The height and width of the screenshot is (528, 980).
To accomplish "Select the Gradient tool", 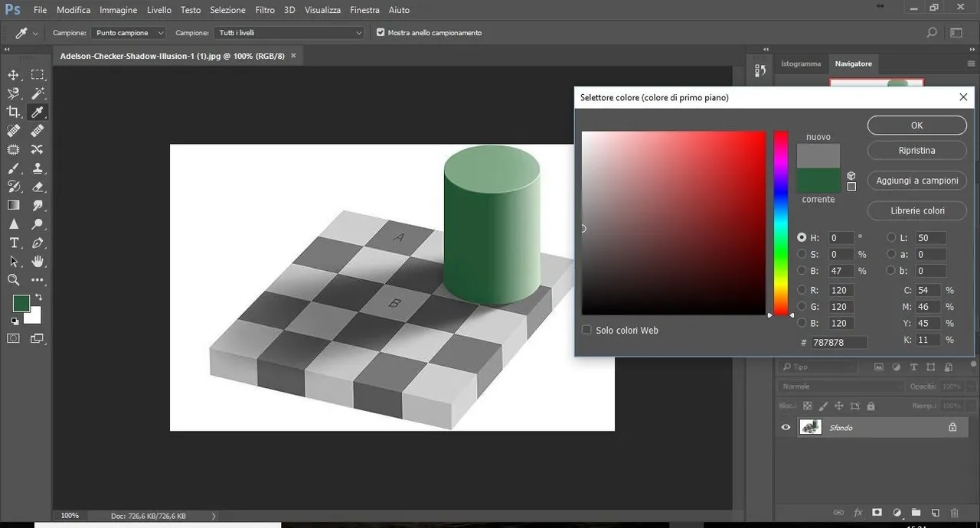I will pos(14,205).
